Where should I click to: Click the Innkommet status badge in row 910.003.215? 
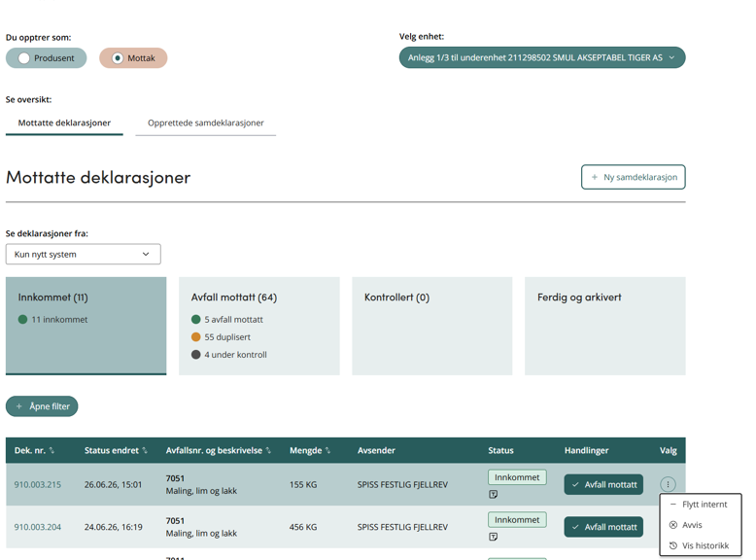click(517, 477)
